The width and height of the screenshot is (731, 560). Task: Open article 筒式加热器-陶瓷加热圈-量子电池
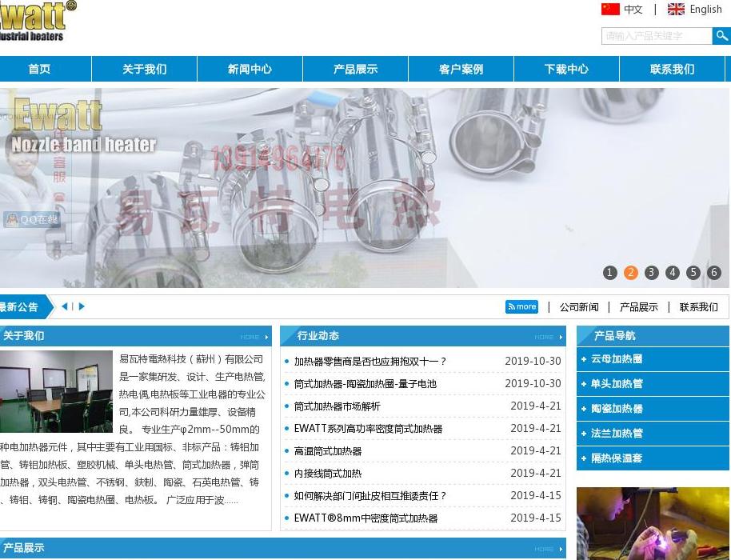[x=365, y=384]
